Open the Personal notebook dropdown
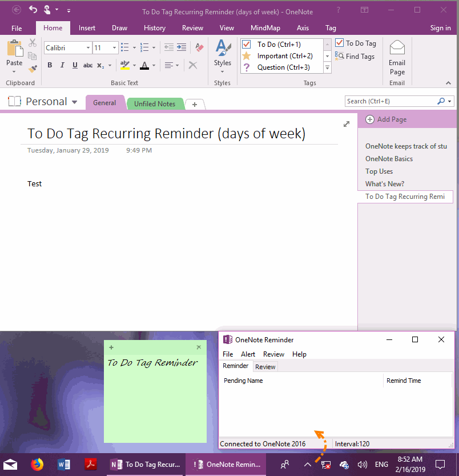Screen dimensions: 459x476 [74, 102]
